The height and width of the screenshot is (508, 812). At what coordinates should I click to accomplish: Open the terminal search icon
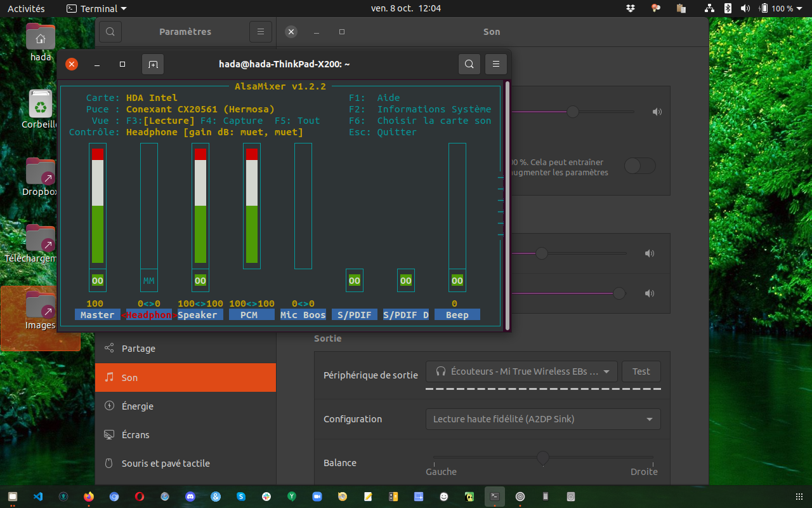(469, 64)
